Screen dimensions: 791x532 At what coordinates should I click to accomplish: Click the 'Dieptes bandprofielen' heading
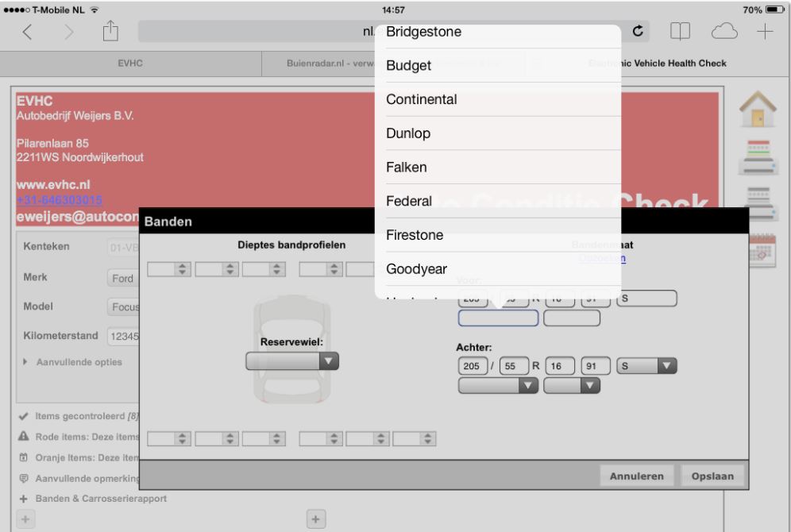(291, 245)
